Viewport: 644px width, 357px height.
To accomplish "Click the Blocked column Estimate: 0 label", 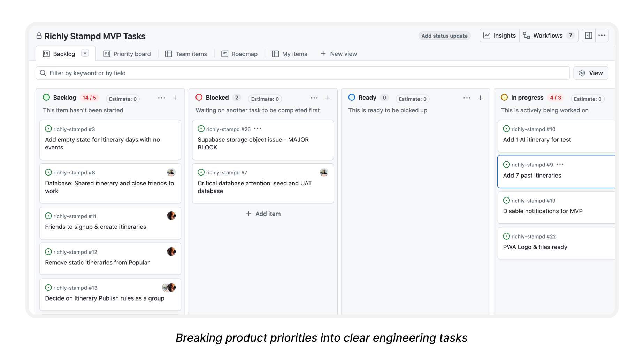I will point(265,99).
